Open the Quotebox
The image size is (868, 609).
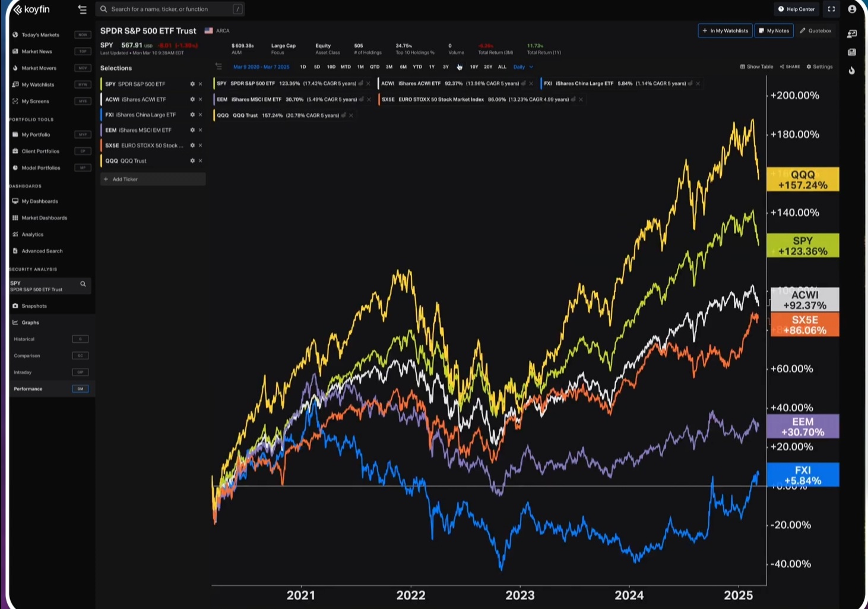pyautogui.click(x=816, y=31)
